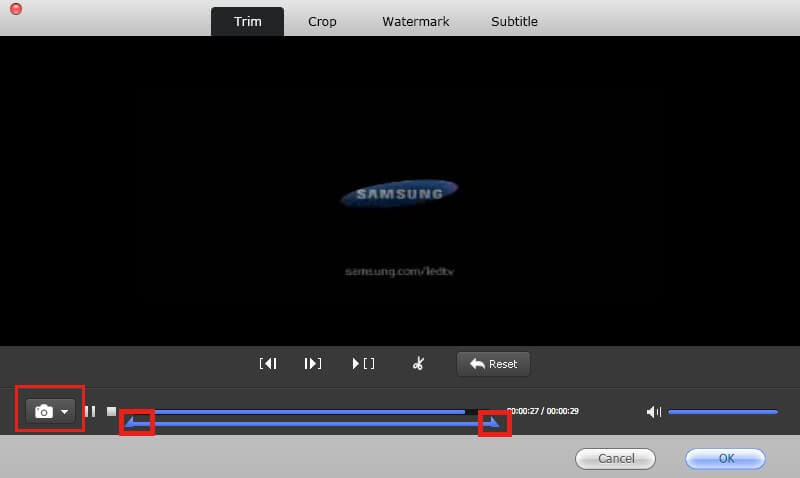Go to the Subtitle tab
The height and width of the screenshot is (478, 800).
pos(514,21)
